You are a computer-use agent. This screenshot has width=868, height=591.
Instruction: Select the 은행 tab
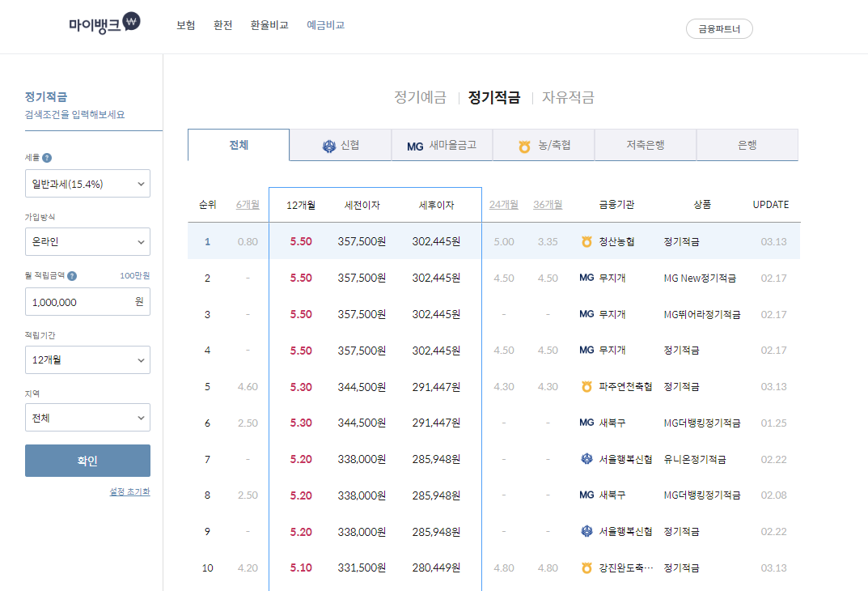pyautogui.click(x=747, y=145)
